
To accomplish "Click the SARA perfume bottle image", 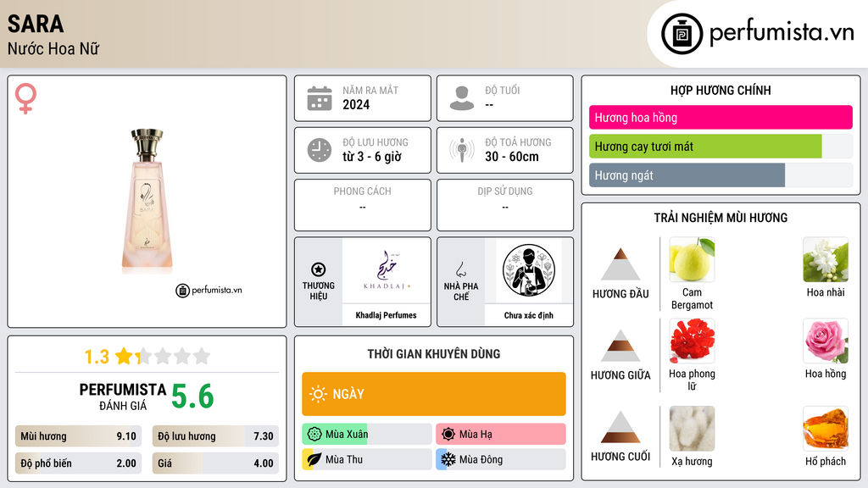I will (x=147, y=200).
